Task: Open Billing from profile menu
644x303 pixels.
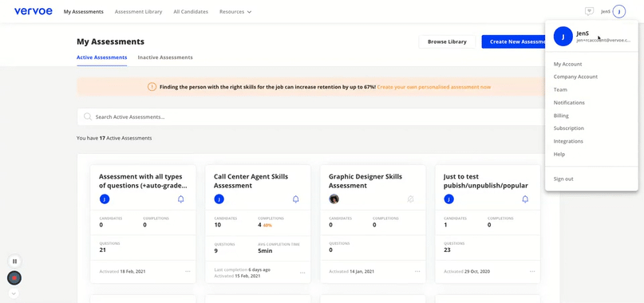Action: pos(561,116)
